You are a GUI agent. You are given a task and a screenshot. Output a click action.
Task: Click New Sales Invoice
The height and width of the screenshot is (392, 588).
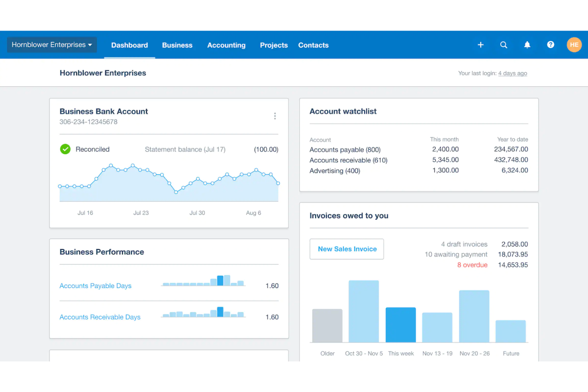[x=346, y=249]
